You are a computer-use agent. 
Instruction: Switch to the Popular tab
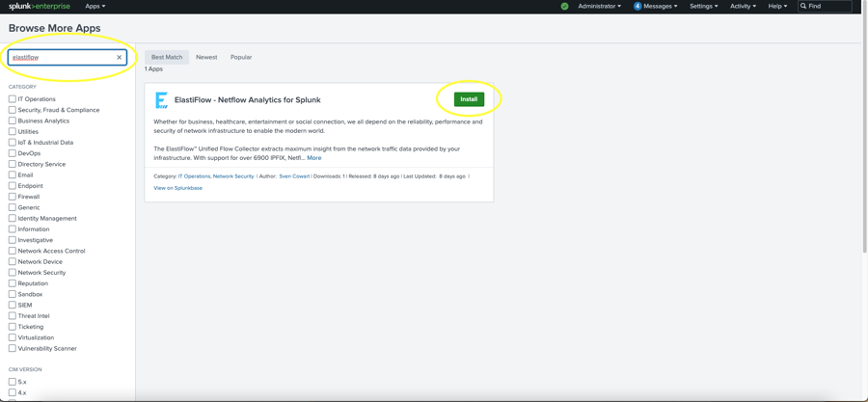point(241,58)
